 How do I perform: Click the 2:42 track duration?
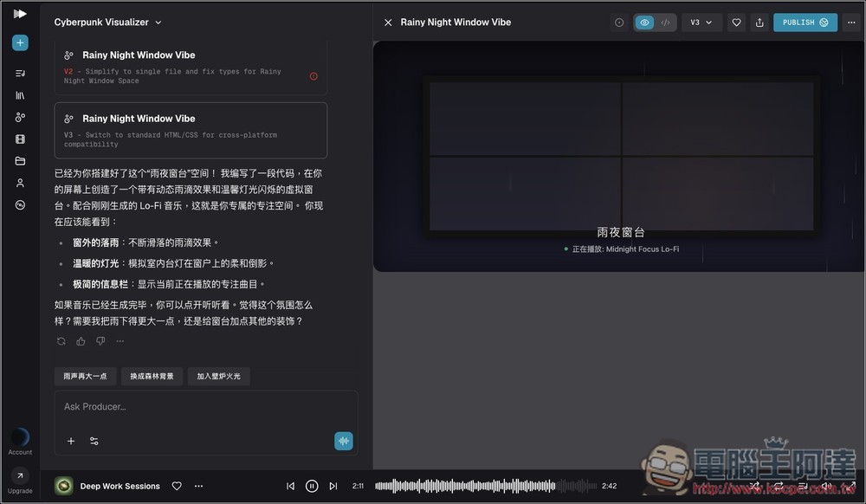coord(609,487)
